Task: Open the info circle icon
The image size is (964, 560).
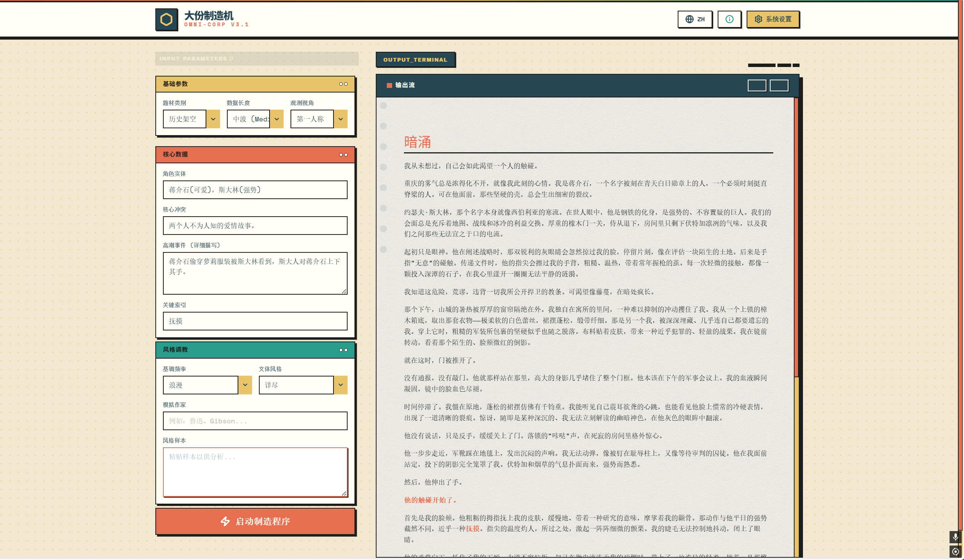Action: point(729,19)
